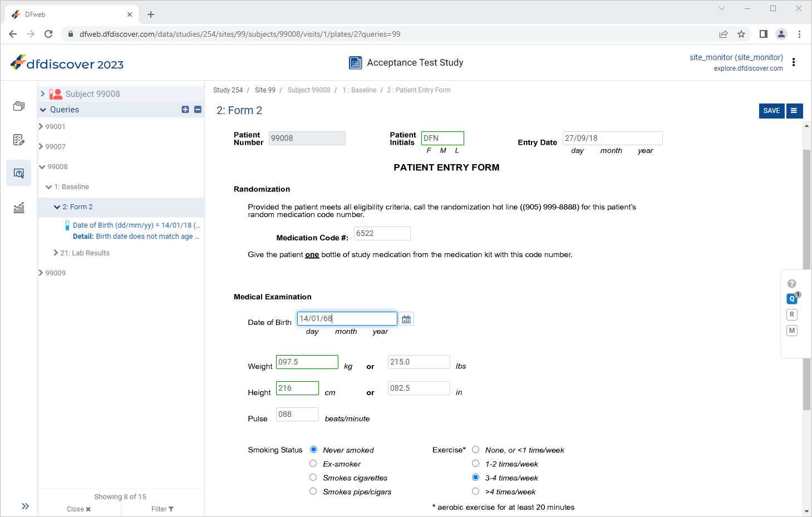Open the form hamburger menu beside Save
This screenshot has height=517, width=812.
[x=794, y=111]
